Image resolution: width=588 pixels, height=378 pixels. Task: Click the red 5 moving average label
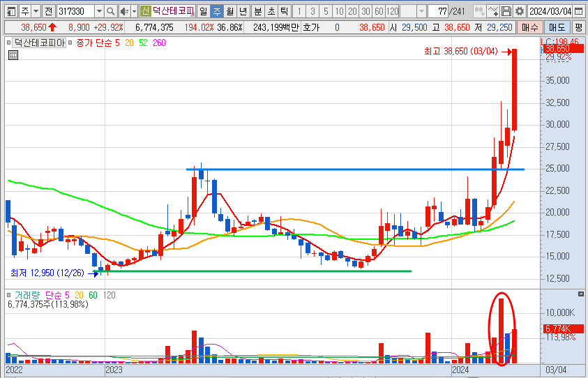117,43
